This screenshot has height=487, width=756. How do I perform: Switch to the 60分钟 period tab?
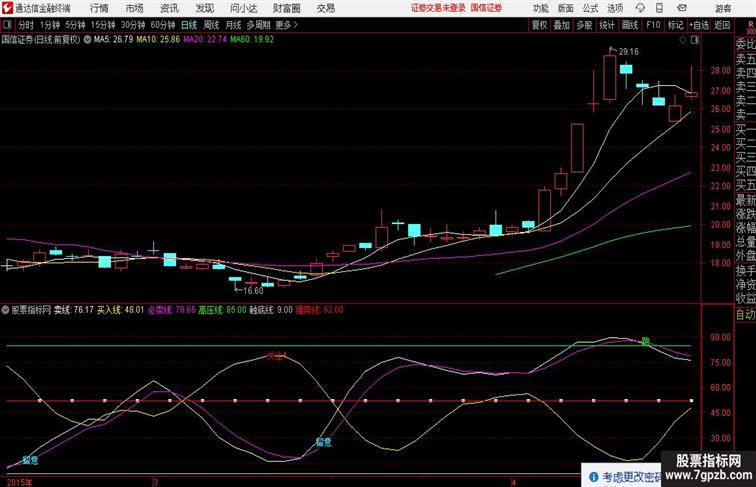(163, 25)
